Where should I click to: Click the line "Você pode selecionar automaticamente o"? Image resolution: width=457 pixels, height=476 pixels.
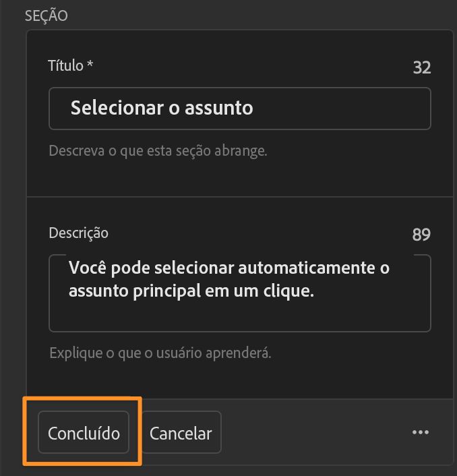point(229,268)
